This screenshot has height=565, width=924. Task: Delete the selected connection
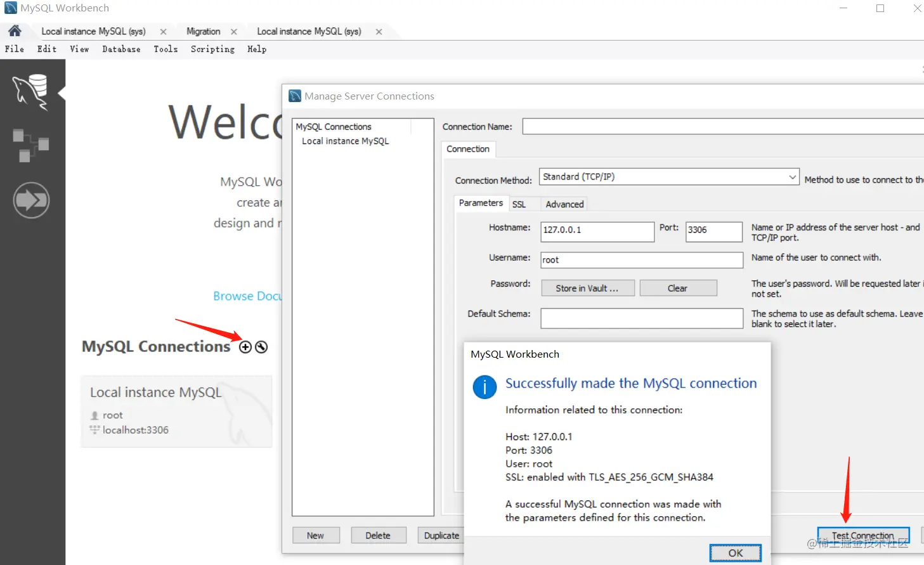click(x=378, y=535)
